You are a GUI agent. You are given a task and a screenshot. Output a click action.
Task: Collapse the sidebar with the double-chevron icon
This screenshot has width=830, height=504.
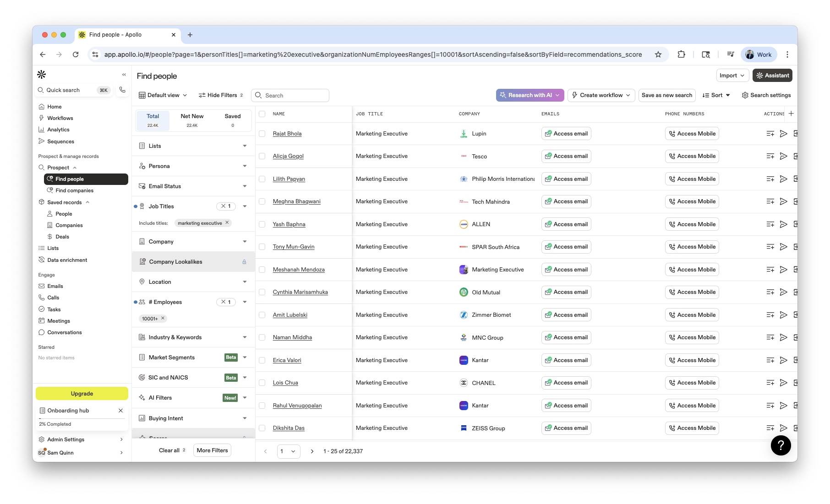tap(124, 75)
